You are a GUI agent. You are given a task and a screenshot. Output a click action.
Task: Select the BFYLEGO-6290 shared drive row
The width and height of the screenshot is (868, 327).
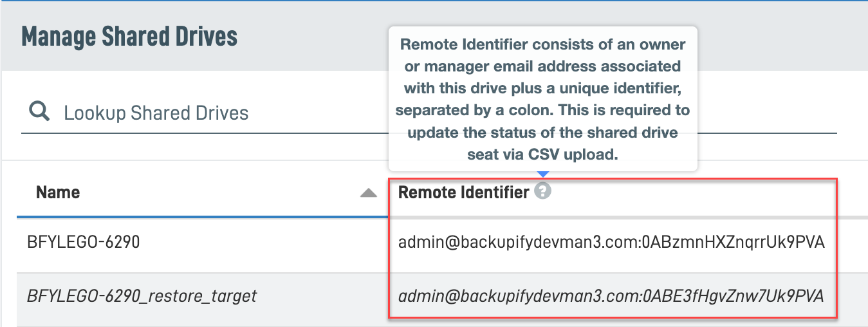[x=434, y=243]
